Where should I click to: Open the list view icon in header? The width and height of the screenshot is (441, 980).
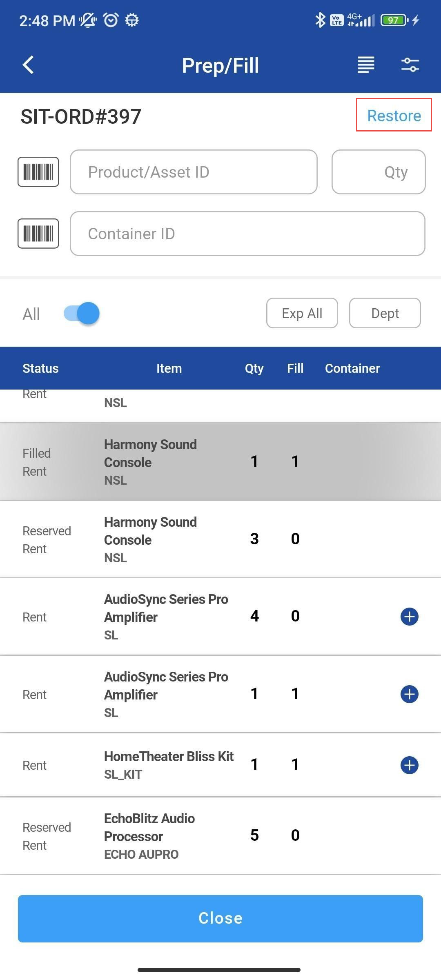tap(366, 65)
